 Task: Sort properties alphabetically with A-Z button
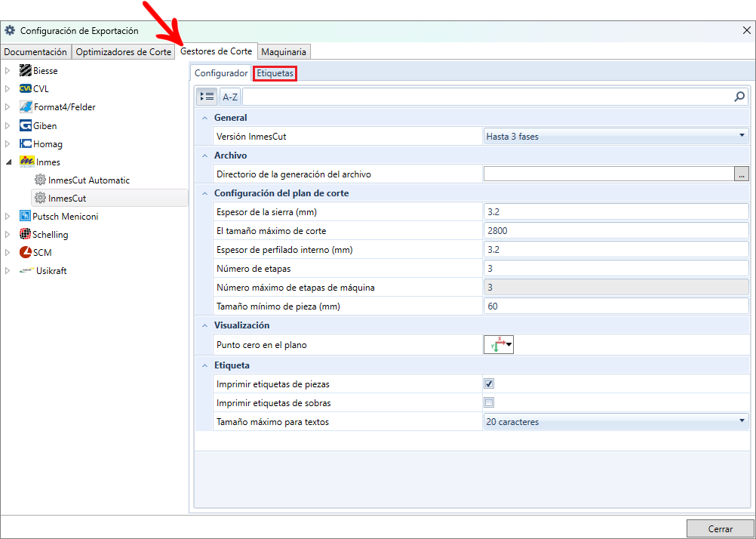click(229, 97)
